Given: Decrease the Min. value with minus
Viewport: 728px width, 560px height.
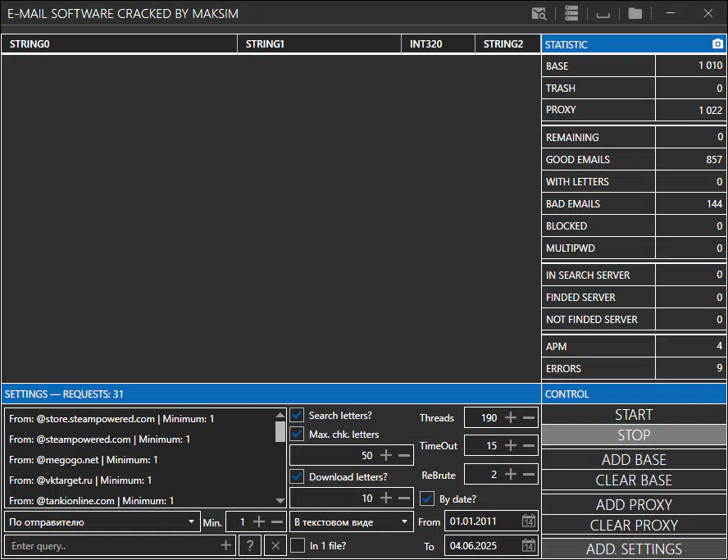Looking at the screenshot, I should pos(277,522).
